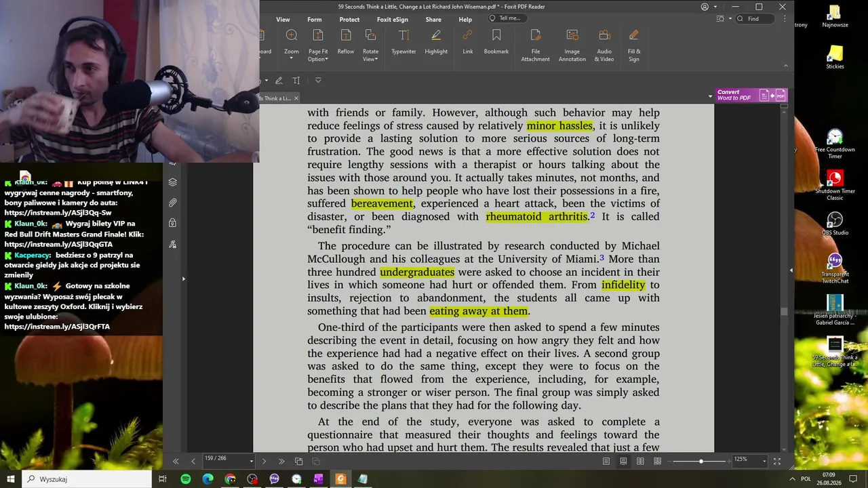Click the Convert Word to PDF banner
868x488 pixels.
[x=751, y=95]
